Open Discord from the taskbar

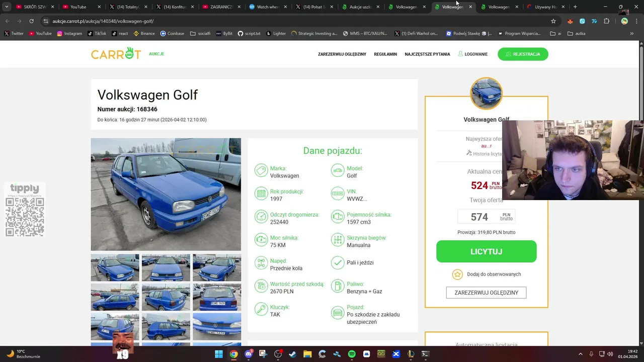coord(249,354)
